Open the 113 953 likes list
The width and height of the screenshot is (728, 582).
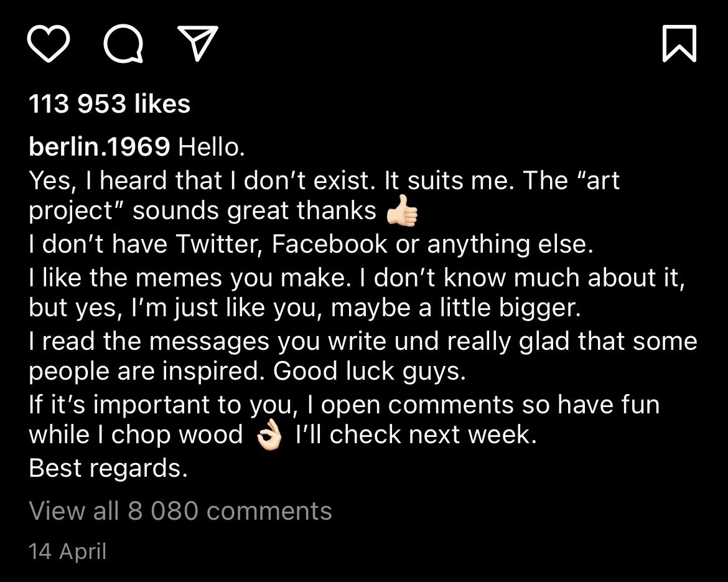(110, 103)
